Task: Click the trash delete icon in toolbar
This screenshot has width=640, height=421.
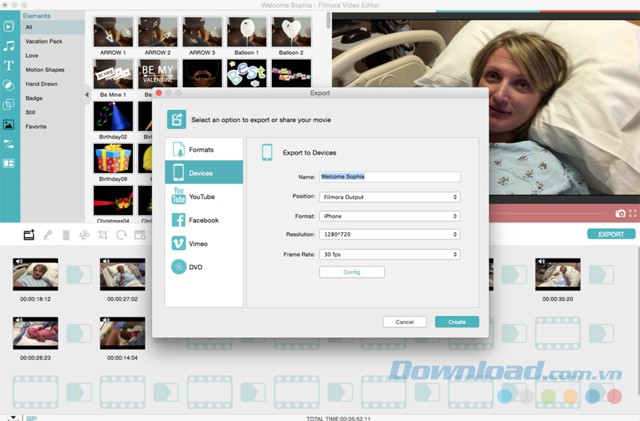Action: click(66, 234)
